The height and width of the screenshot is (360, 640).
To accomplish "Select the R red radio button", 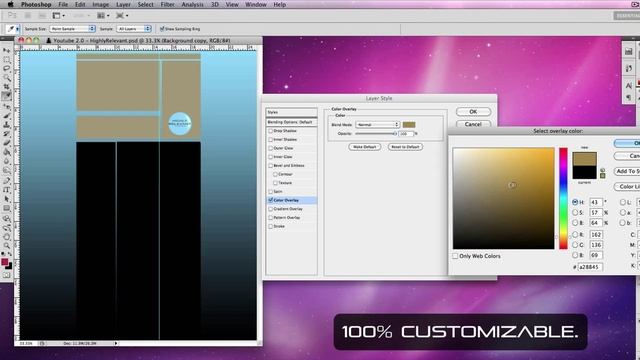I will [x=575, y=234].
